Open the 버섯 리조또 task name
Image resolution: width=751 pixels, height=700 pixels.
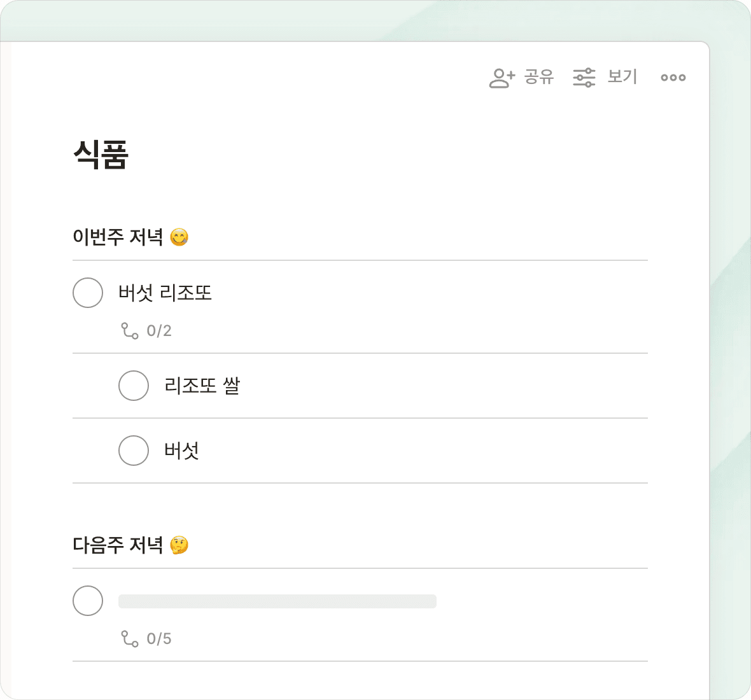tap(165, 293)
